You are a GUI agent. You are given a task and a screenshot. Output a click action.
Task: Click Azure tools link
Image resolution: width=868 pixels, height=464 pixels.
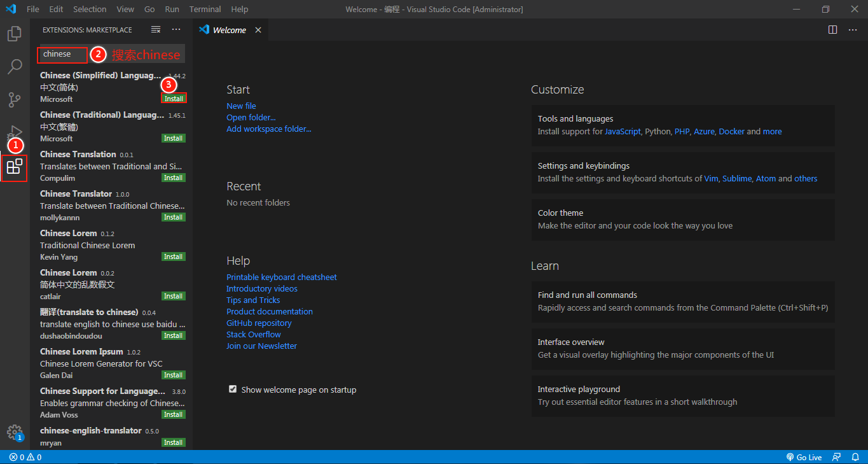click(x=704, y=131)
